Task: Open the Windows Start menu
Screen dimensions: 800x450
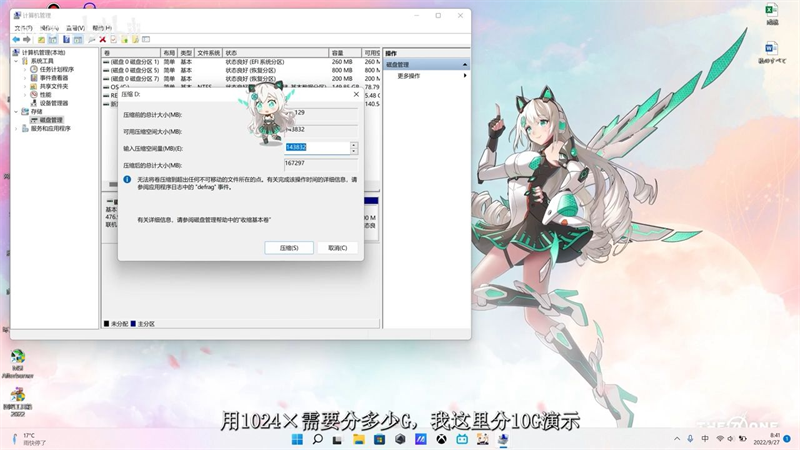Action: tap(297, 439)
